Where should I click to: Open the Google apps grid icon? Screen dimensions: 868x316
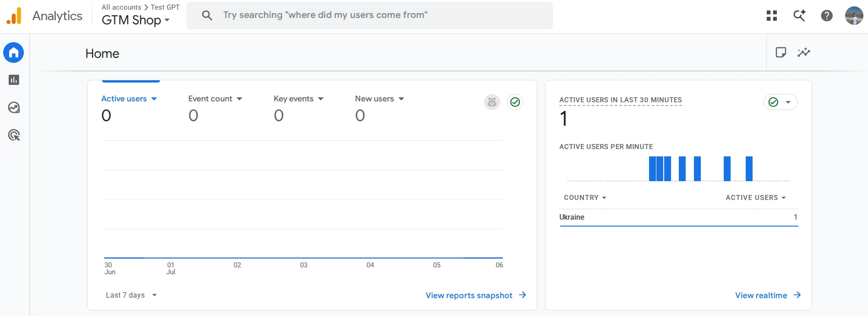(772, 16)
